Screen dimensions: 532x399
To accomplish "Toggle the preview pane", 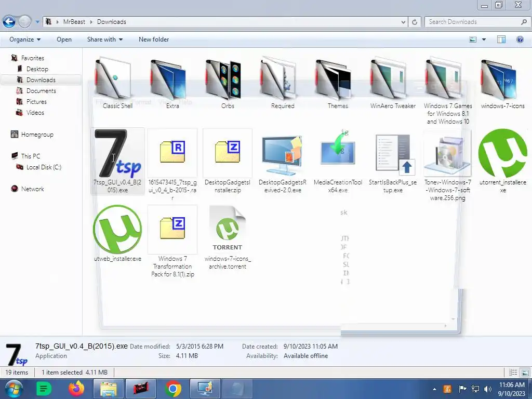I will [x=501, y=39].
